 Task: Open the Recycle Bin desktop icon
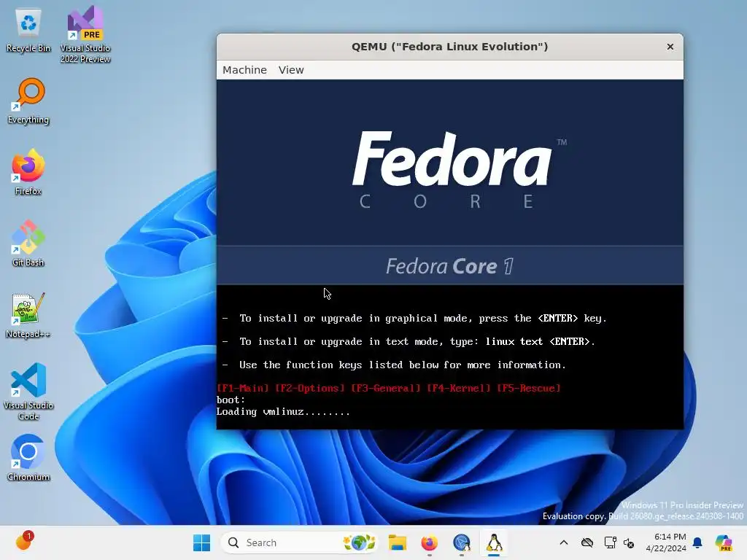pos(28,30)
